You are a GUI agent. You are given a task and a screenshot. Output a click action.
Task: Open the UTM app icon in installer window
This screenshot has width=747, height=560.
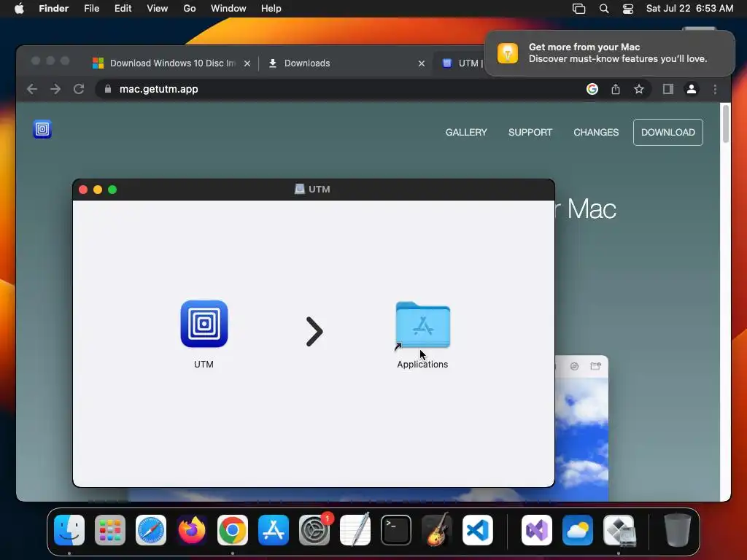(204, 324)
